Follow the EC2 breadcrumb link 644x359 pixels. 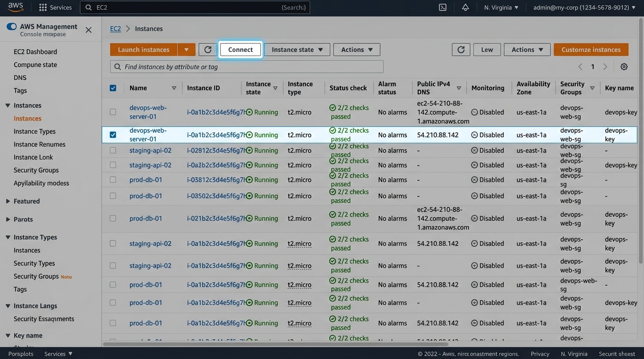tap(115, 29)
